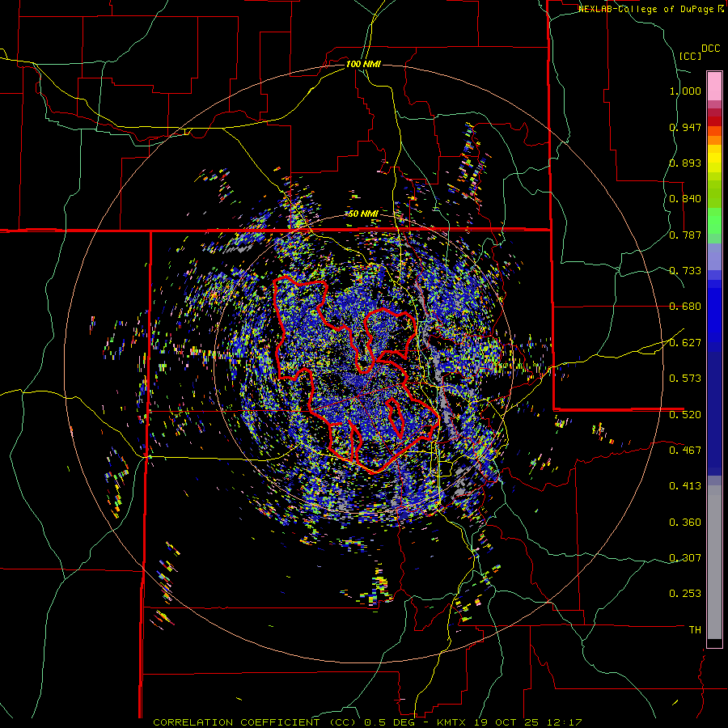The width and height of the screenshot is (728, 728).
Task: Click the 0.680 scale value
Action: pos(685,307)
